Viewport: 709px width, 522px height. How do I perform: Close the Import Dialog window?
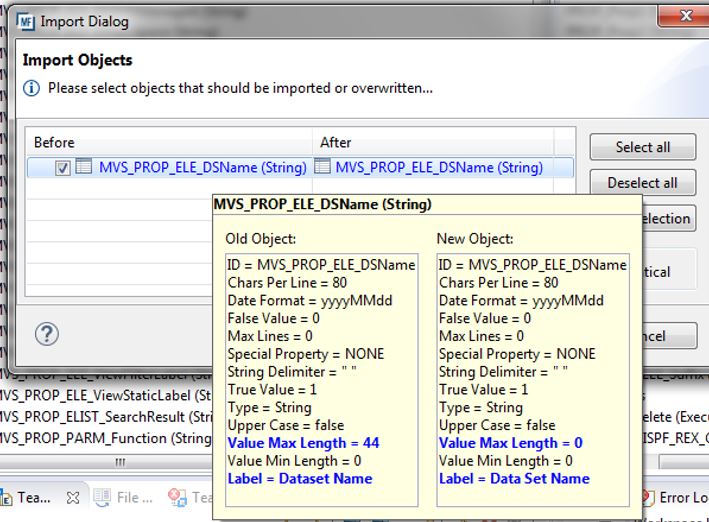point(685,16)
